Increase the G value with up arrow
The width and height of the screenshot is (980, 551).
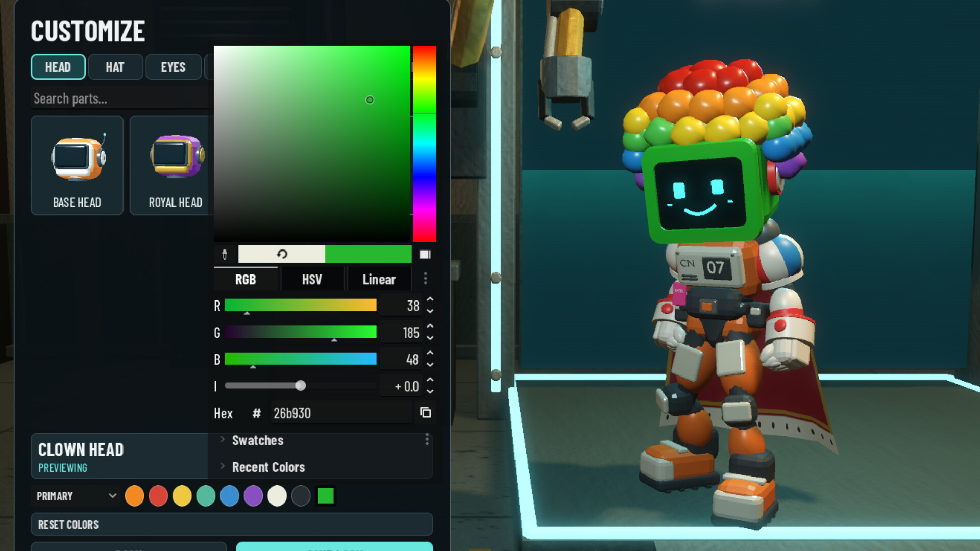[430, 327]
